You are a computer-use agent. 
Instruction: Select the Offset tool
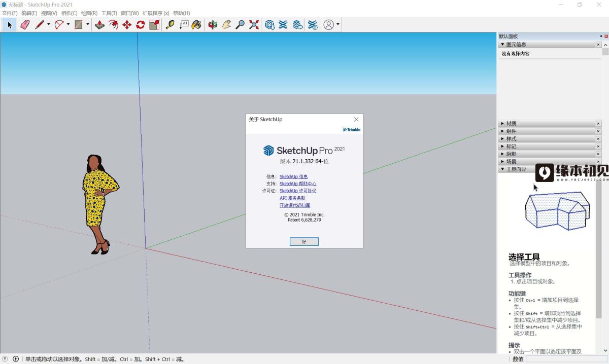click(x=113, y=24)
